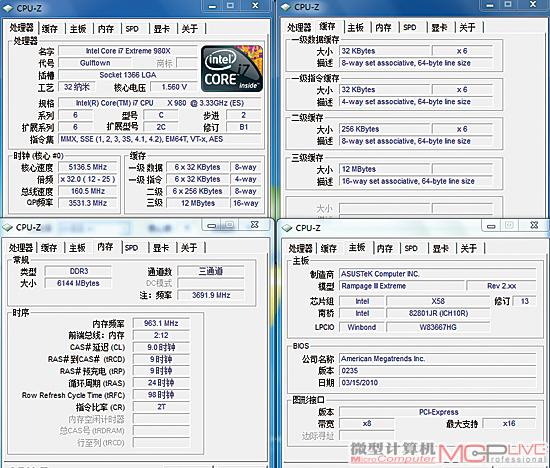550x468 pixels.
Task: Click CPU-Z app icon in bottom-right window title
Action: (287, 228)
